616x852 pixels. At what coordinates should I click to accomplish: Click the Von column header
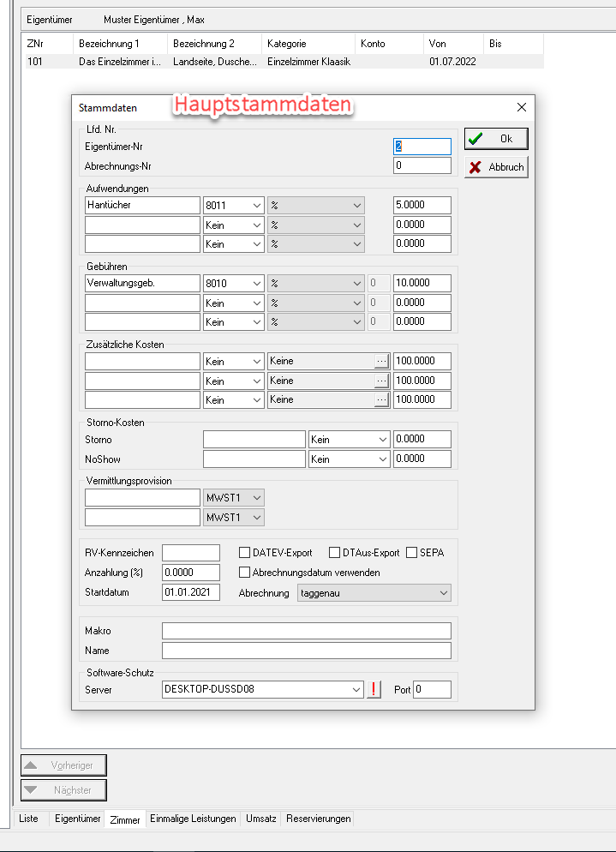pos(453,44)
